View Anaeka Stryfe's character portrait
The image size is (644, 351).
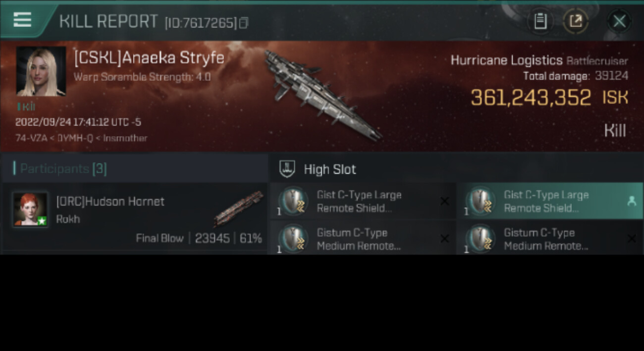pyautogui.click(x=41, y=71)
